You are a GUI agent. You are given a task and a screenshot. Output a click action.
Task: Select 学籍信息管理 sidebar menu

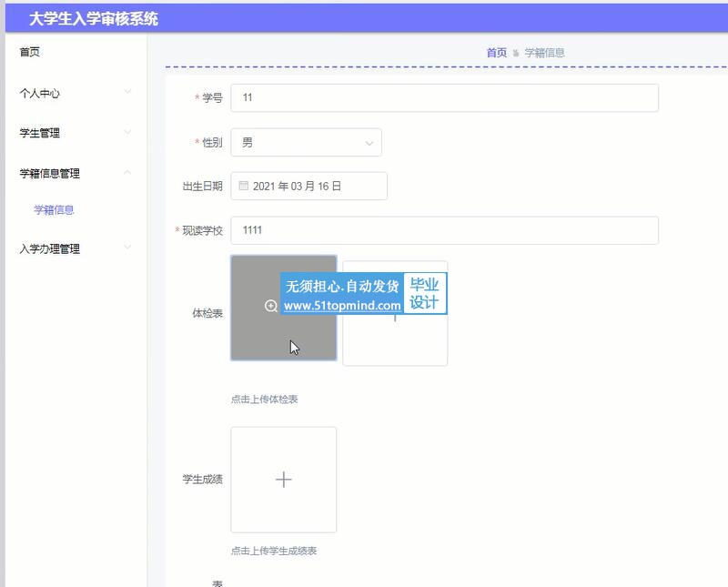tap(50, 173)
